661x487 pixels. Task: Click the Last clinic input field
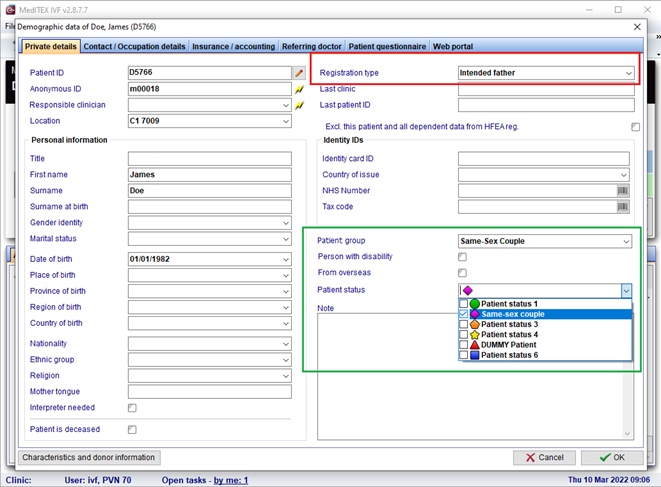[x=546, y=89]
